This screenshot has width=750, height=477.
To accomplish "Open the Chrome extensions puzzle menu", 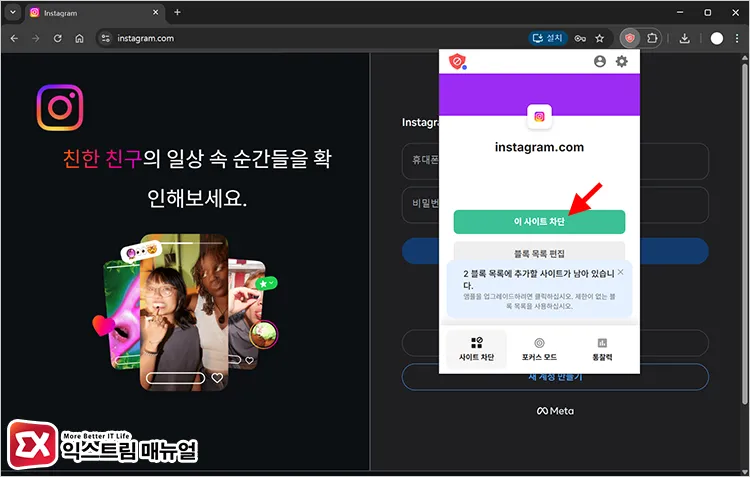I will coord(652,38).
